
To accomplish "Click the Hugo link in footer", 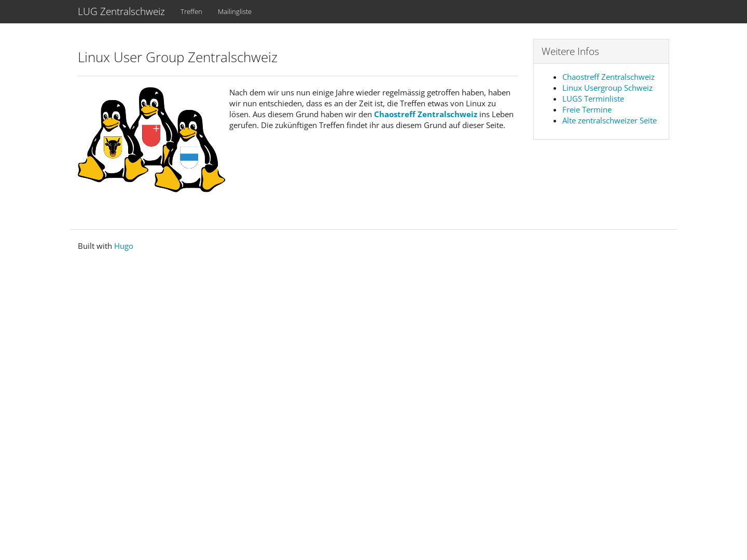I will tap(123, 246).
